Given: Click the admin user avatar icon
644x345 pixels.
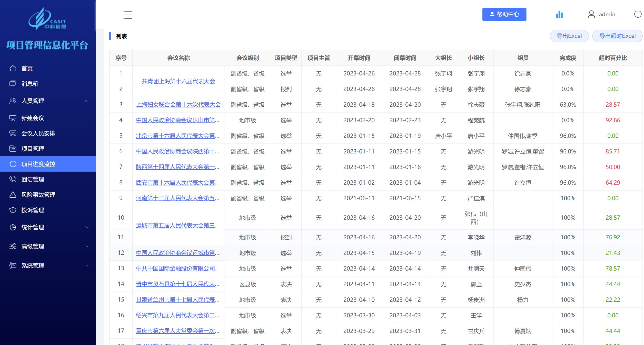Looking at the screenshot, I should [x=591, y=14].
